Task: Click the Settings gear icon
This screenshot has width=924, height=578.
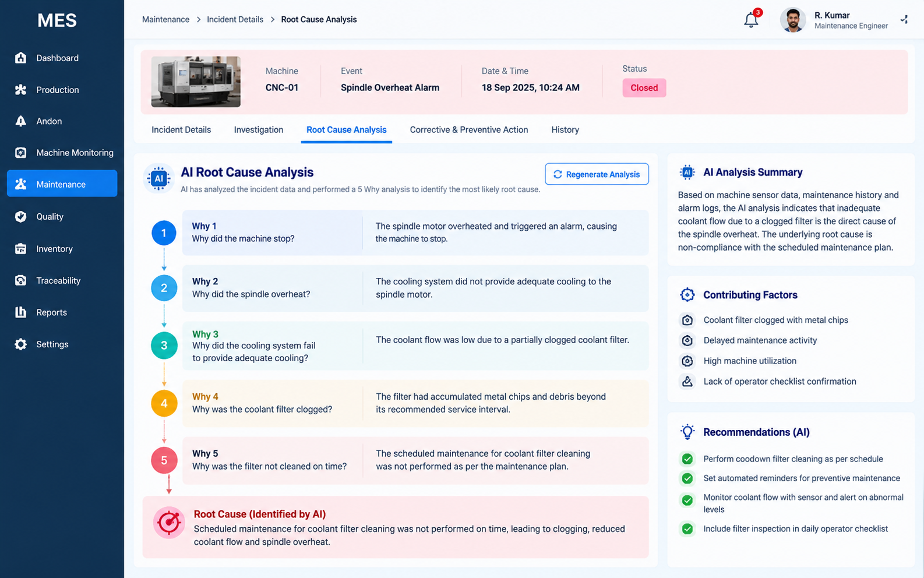Action: click(21, 344)
